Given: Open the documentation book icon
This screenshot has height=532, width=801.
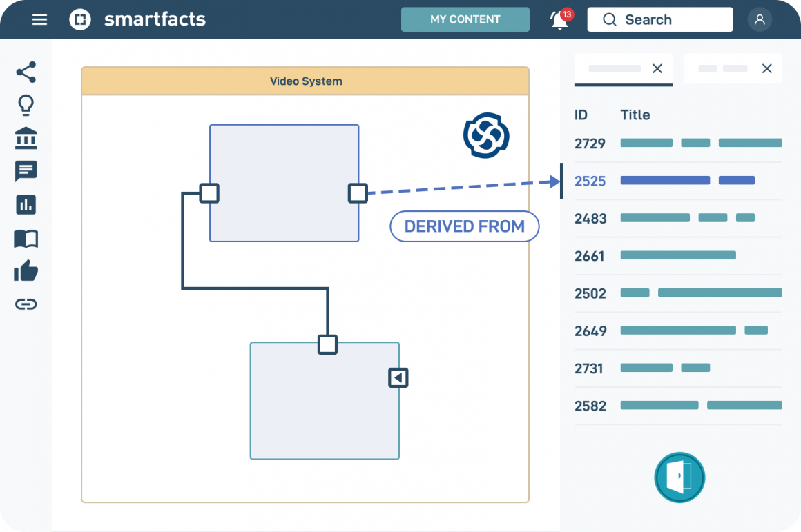Looking at the screenshot, I should (26, 237).
